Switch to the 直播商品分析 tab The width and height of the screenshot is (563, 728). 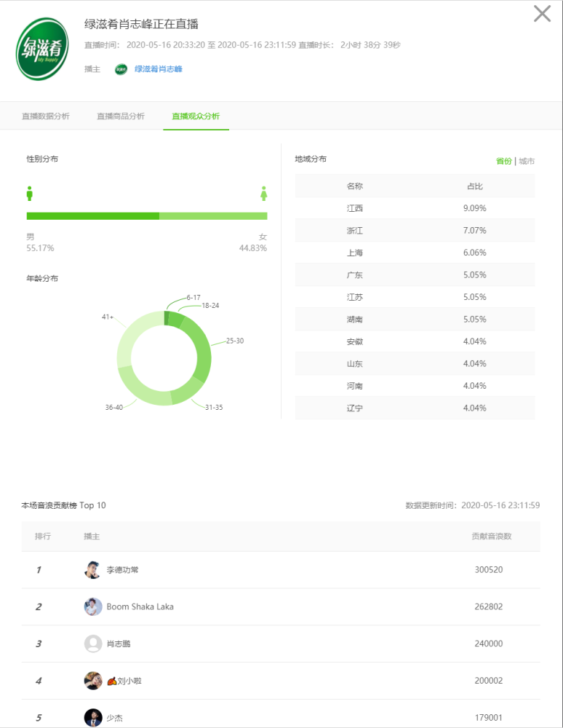click(121, 116)
